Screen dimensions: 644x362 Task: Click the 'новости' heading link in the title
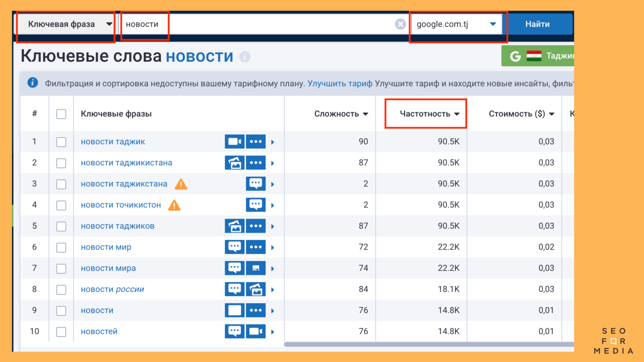199,57
